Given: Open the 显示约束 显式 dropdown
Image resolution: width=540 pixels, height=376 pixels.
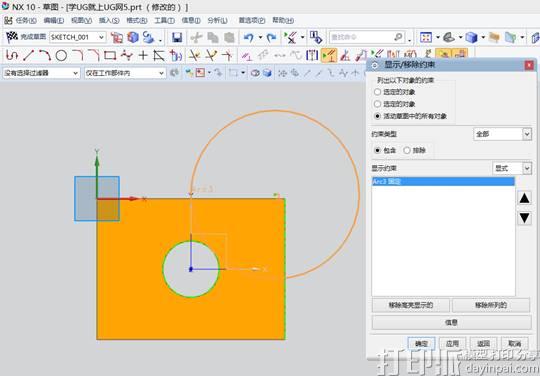Looking at the screenshot, I should point(527,168).
